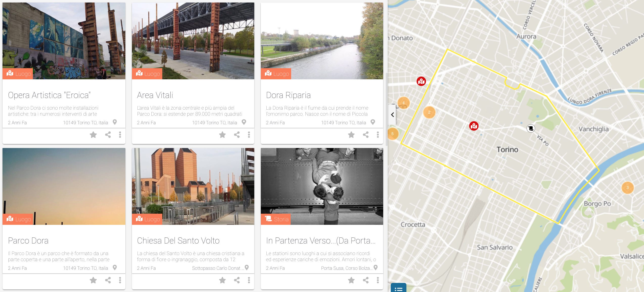Open more options on Dora Riparia card
Viewport: 644px width, 292px height.
378,135
